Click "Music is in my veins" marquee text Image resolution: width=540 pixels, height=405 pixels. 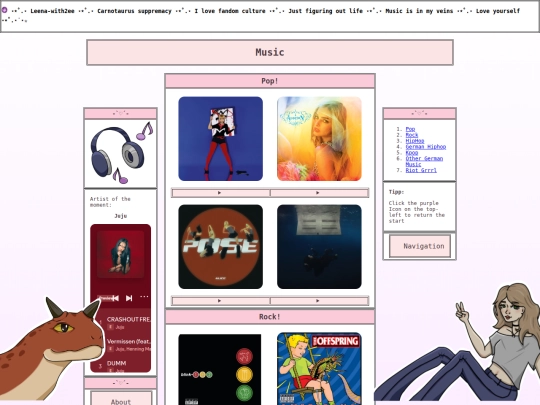click(x=419, y=11)
